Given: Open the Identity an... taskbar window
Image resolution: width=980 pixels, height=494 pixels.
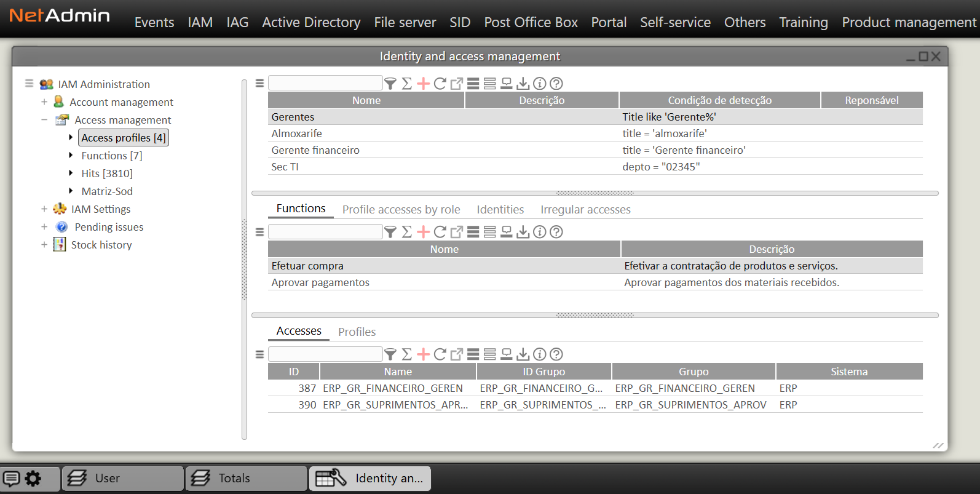Looking at the screenshot, I should (x=369, y=478).
